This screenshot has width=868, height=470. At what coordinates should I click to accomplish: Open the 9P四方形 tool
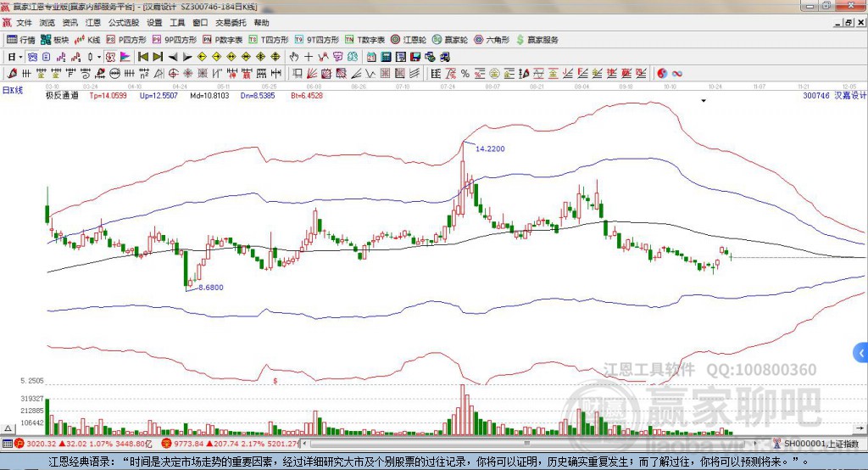point(175,40)
